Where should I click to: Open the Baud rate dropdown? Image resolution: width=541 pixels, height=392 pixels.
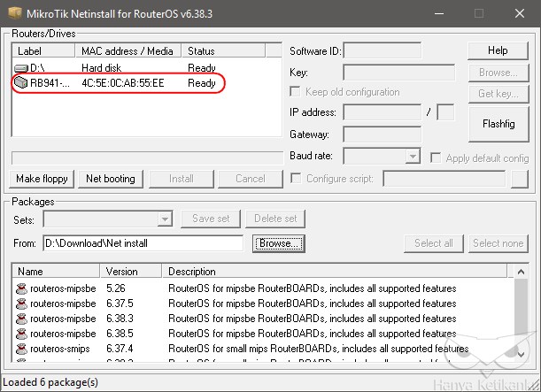413,157
